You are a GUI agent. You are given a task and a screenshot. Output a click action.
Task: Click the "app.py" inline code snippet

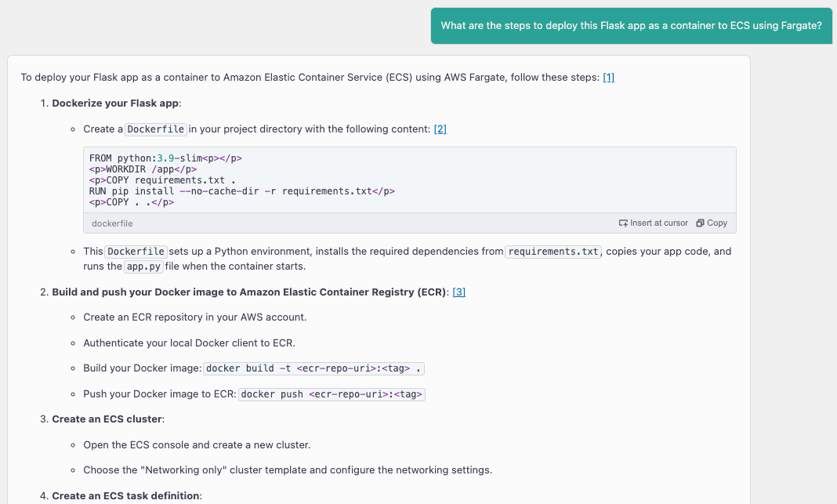[x=143, y=267]
